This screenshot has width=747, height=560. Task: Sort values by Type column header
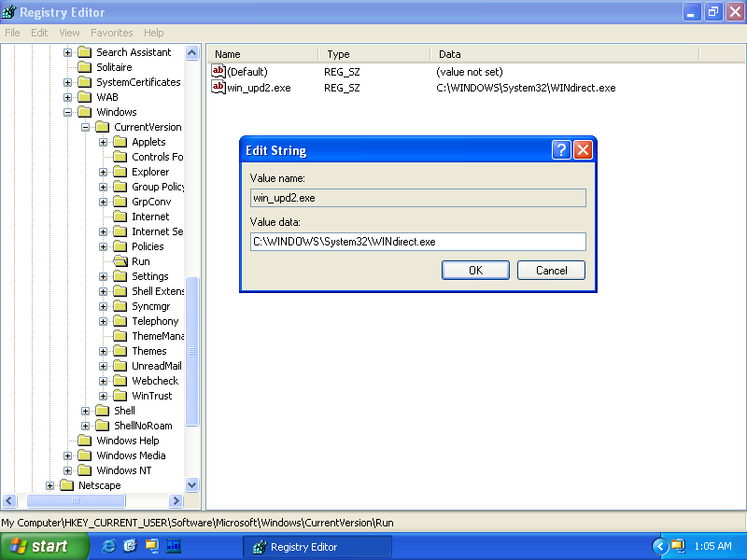pyautogui.click(x=374, y=54)
